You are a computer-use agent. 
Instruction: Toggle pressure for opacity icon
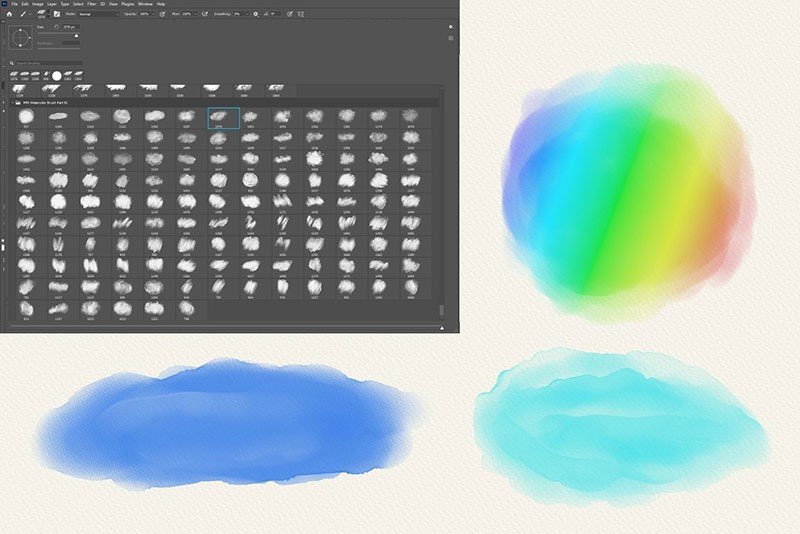coord(162,14)
